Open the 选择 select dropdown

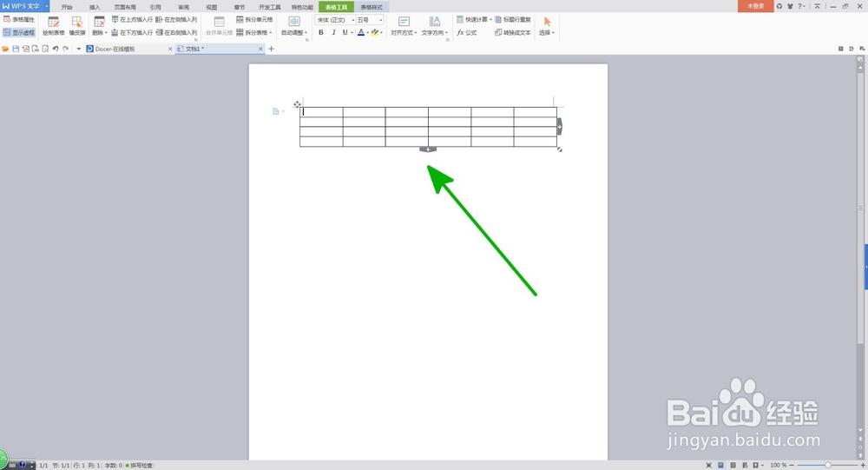click(x=547, y=26)
